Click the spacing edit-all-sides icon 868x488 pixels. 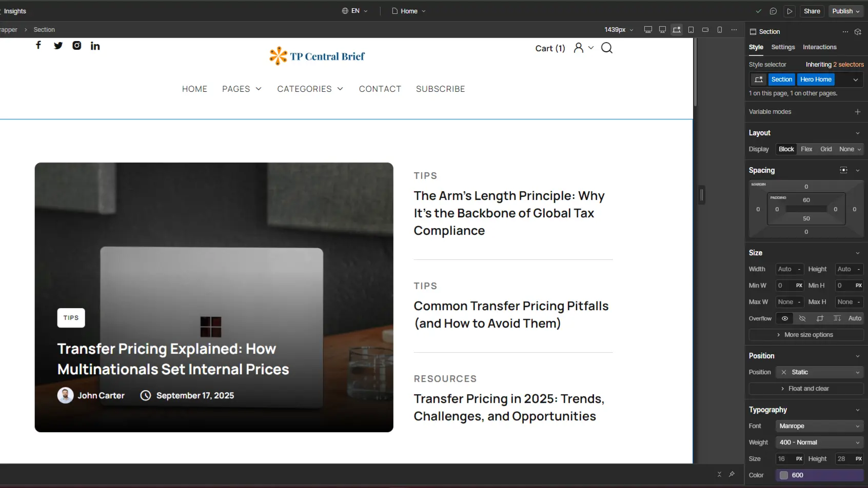click(843, 170)
